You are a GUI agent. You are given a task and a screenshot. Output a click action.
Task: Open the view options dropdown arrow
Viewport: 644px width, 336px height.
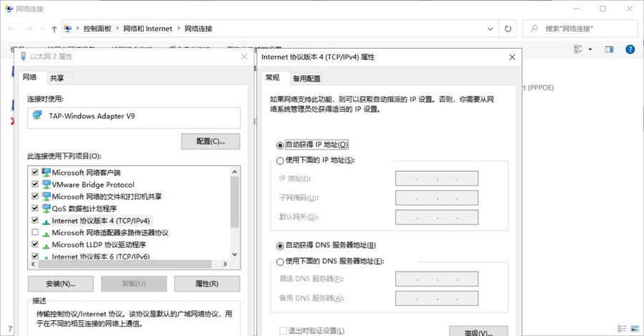click(x=590, y=49)
